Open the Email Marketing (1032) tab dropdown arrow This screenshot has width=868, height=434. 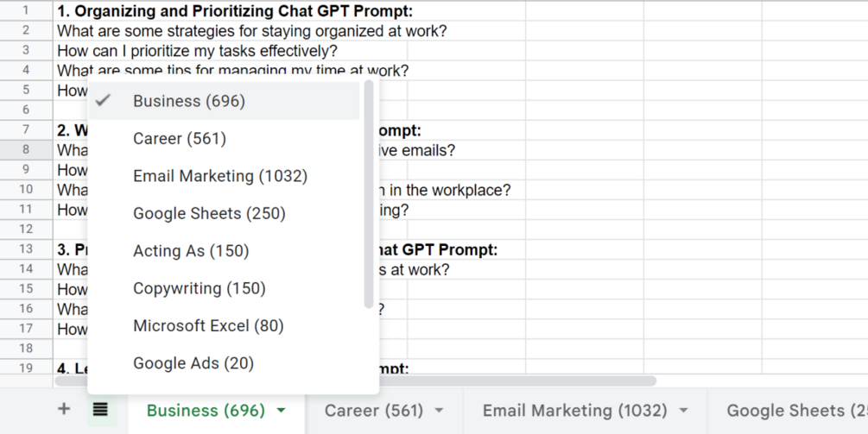point(684,410)
